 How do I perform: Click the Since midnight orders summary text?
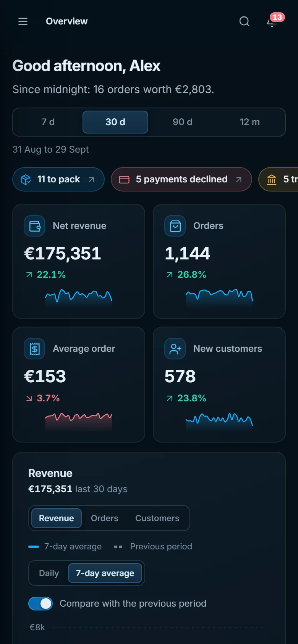(x=113, y=89)
